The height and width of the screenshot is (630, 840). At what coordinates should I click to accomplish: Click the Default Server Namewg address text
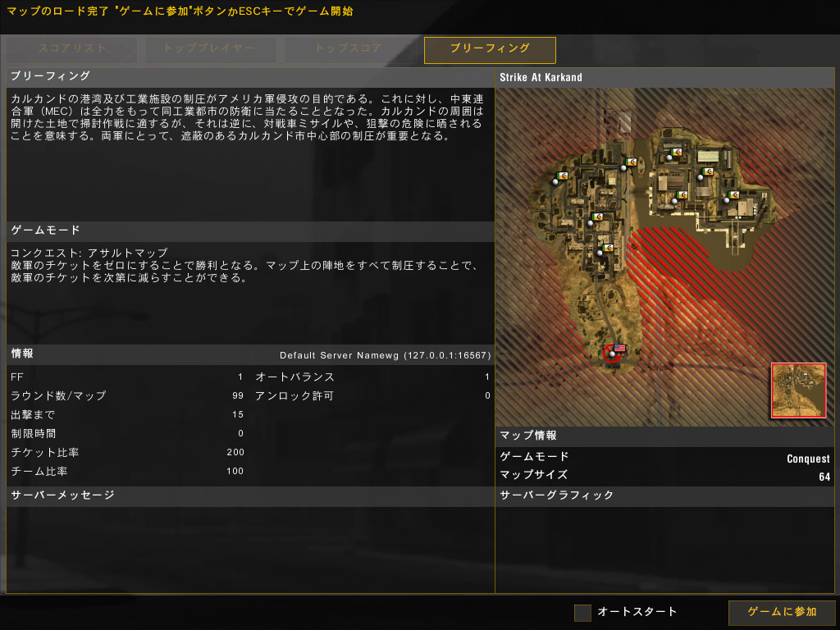(x=385, y=355)
